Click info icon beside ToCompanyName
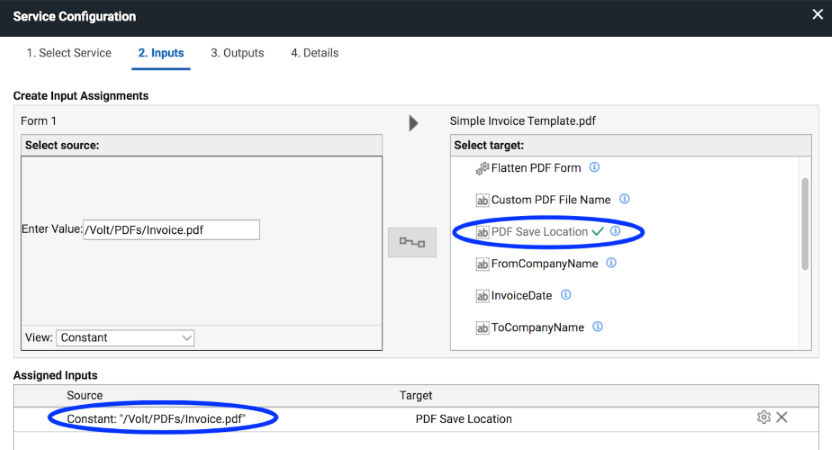This screenshot has width=832, height=450. (597, 327)
